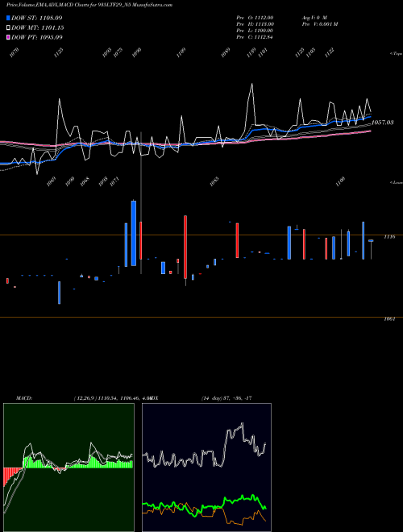Screen dimensions: 403x532
Task: Click the Pre H: 1118.00 value
Action: pos(255,24)
